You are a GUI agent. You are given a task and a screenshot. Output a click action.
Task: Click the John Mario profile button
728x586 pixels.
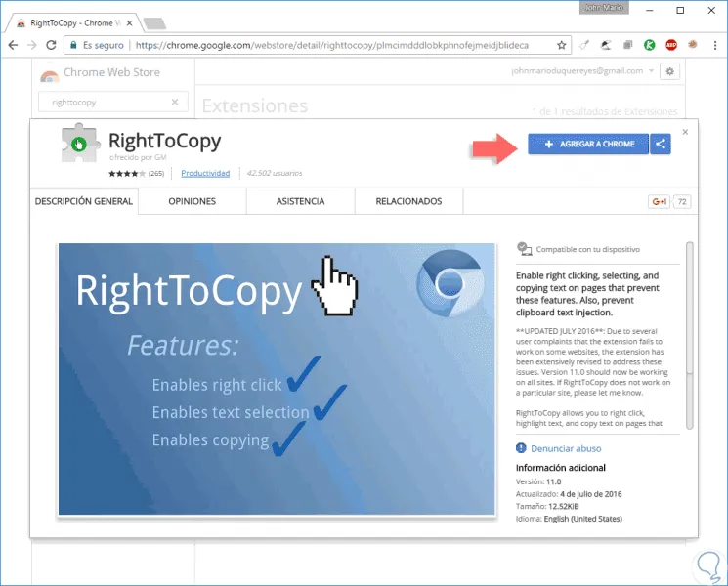(x=604, y=8)
